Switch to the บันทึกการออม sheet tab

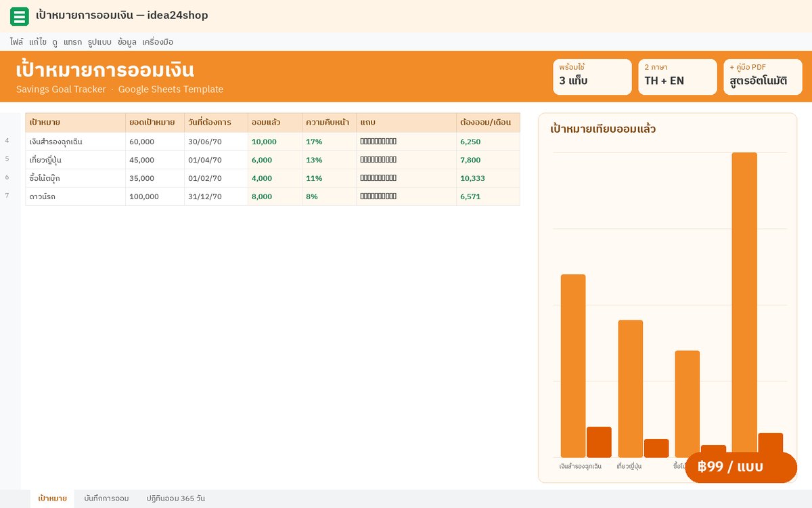coord(106,499)
